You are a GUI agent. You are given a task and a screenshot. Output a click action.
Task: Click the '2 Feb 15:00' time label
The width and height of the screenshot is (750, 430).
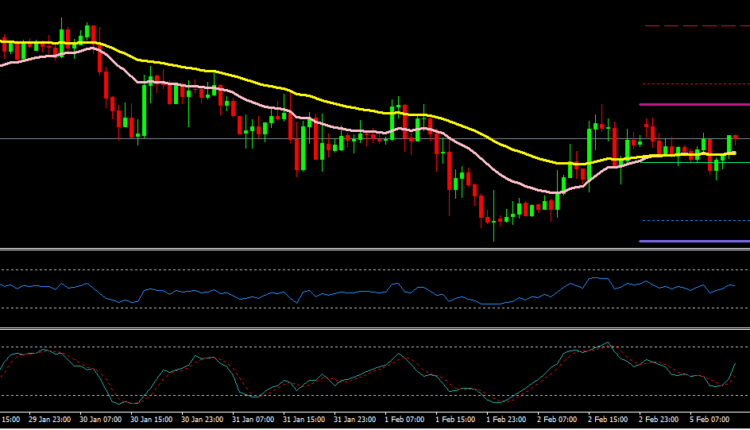(609, 420)
